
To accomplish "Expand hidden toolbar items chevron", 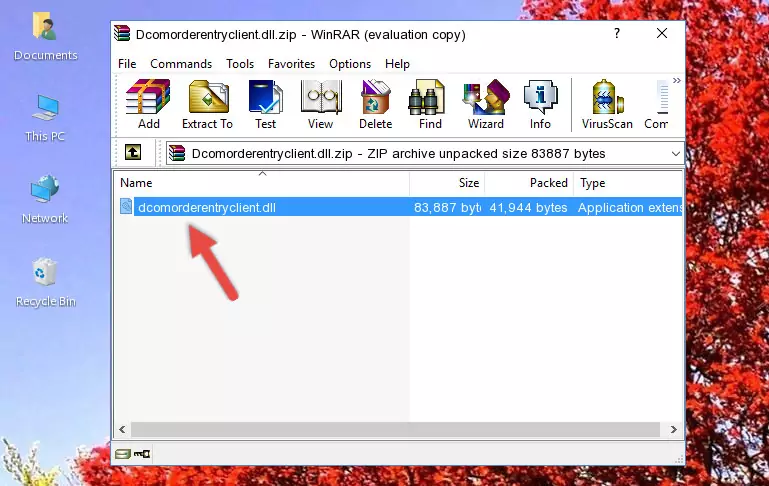I will point(677,80).
